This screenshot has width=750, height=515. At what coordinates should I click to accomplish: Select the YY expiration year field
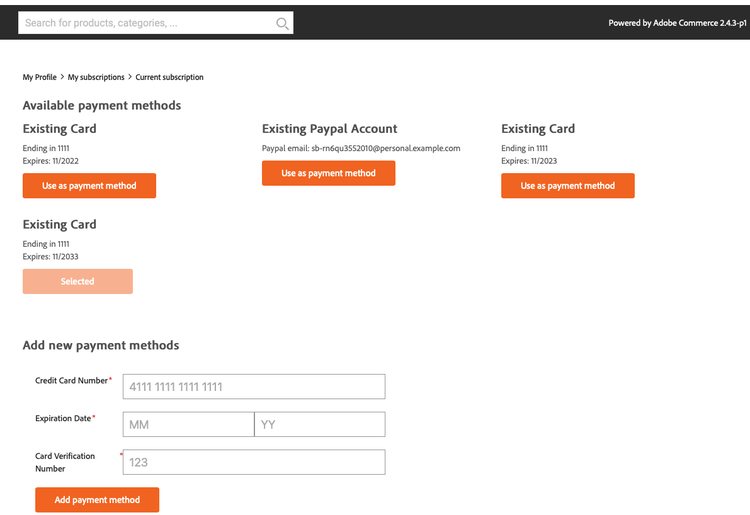pyautogui.click(x=319, y=425)
